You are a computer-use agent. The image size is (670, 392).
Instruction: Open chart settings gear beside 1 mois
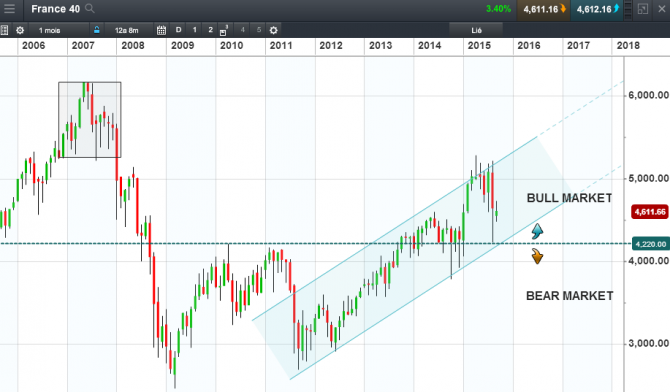click(x=20, y=30)
